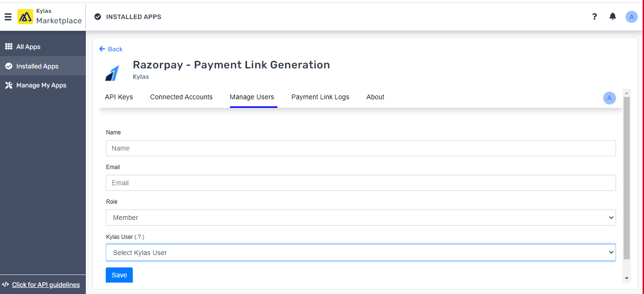Focus the Name input field

pos(361,148)
